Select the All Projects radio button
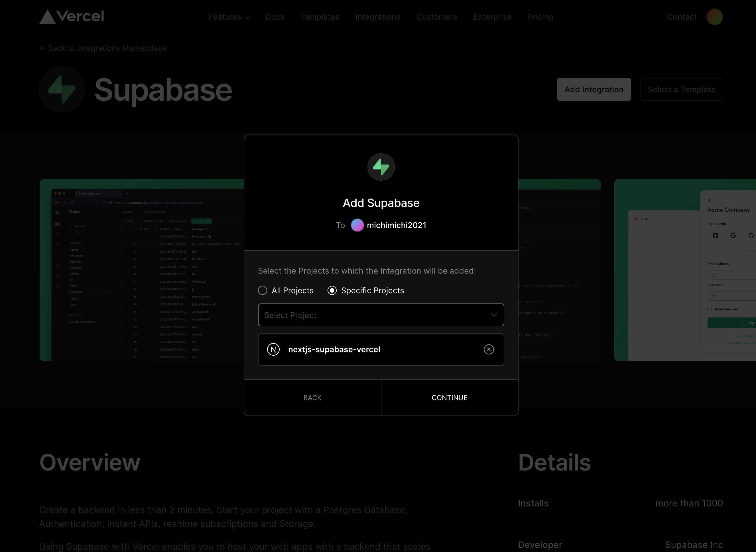This screenshot has width=756, height=552. [x=262, y=290]
